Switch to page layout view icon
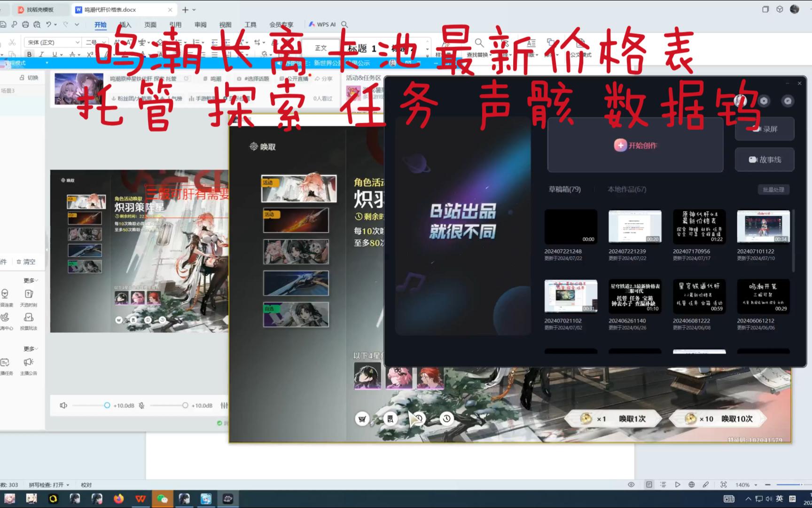 pyautogui.click(x=649, y=484)
